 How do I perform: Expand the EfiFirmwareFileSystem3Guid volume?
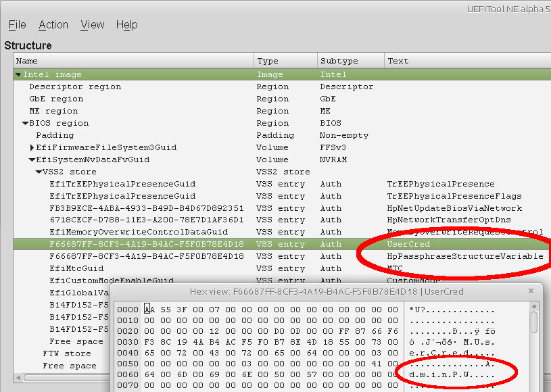click(x=32, y=147)
